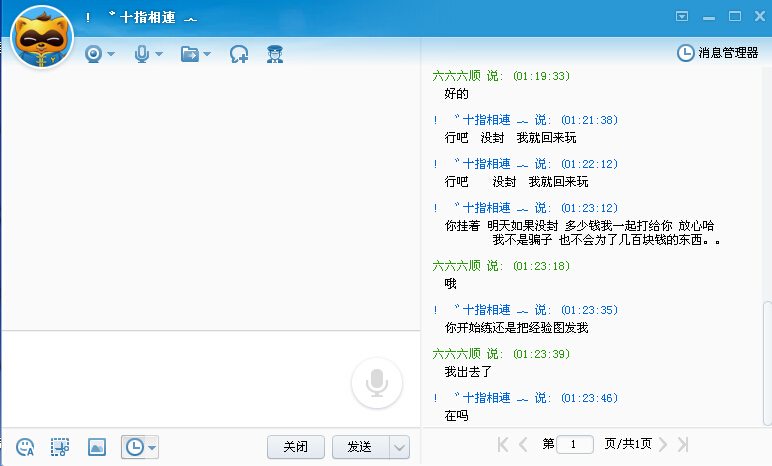Click the page number input field
The image size is (772, 466).
[x=575, y=444]
